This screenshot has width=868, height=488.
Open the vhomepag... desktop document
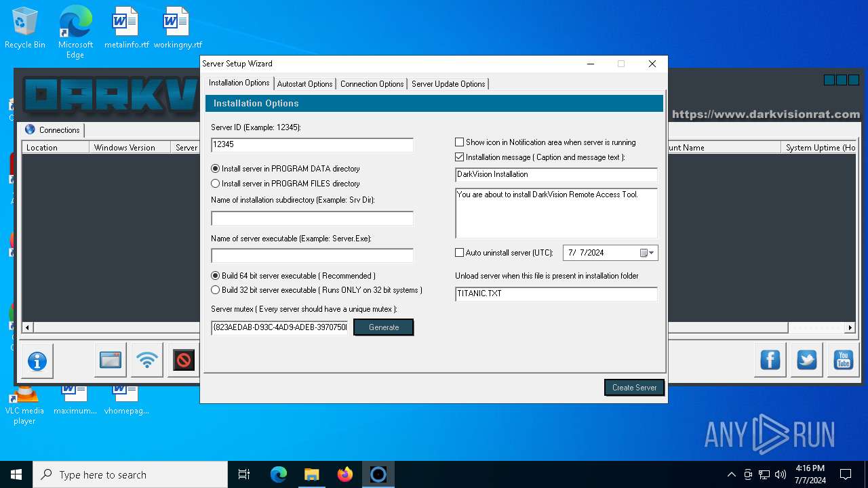(x=126, y=400)
